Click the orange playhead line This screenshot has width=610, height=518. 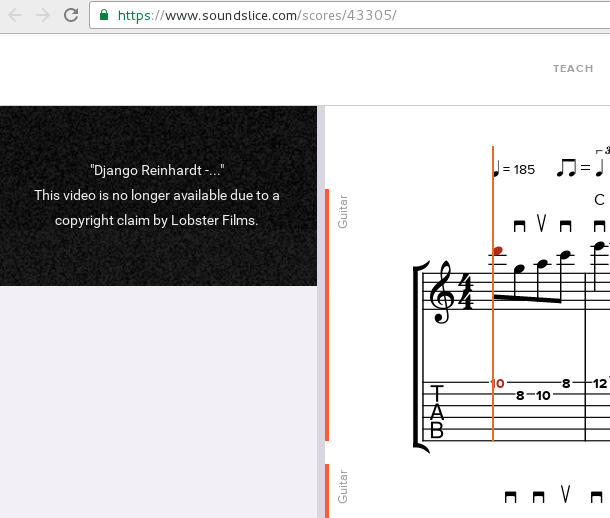(x=493, y=294)
